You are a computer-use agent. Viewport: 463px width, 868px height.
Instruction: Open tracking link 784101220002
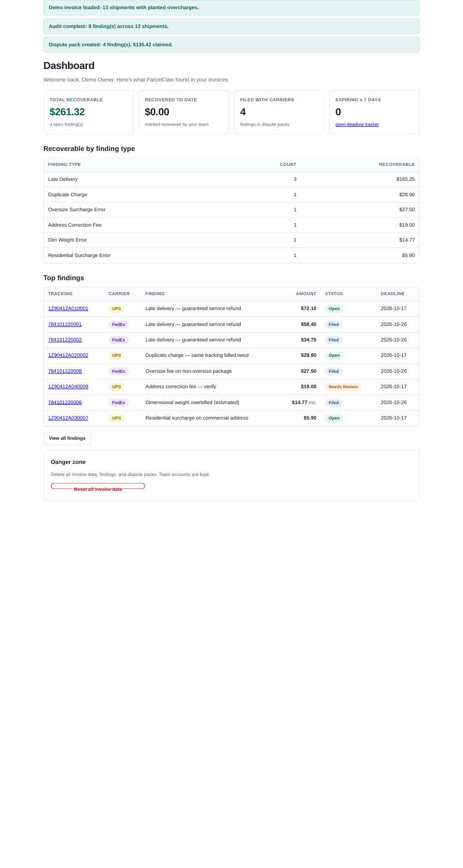coord(65,340)
